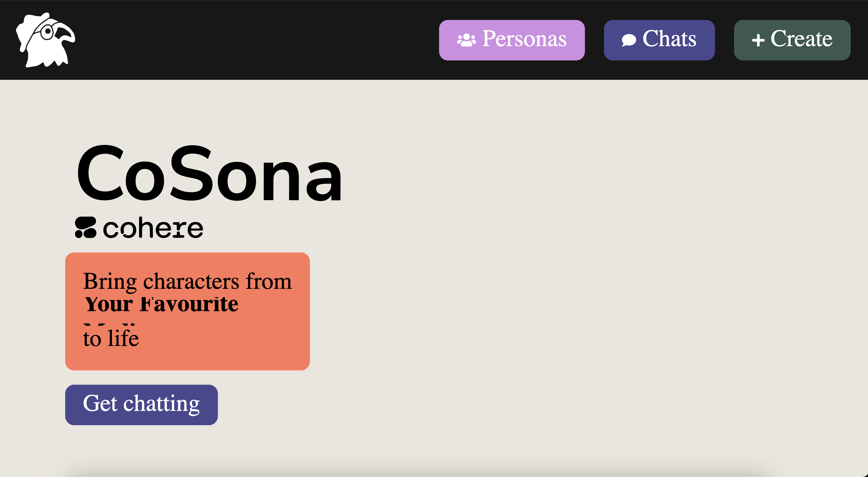868x477 pixels.
Task: Click the Cohere logo mark symbol
Action: pos(86,227)
